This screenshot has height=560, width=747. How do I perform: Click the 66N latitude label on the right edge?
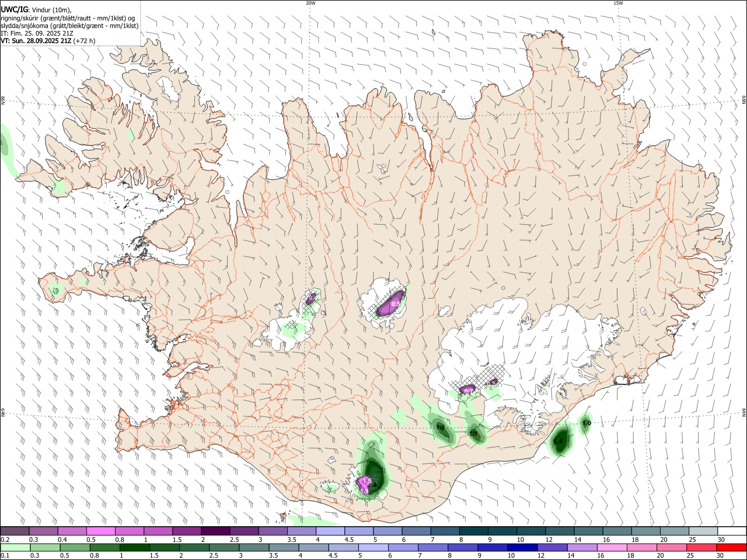pos(744,100)
